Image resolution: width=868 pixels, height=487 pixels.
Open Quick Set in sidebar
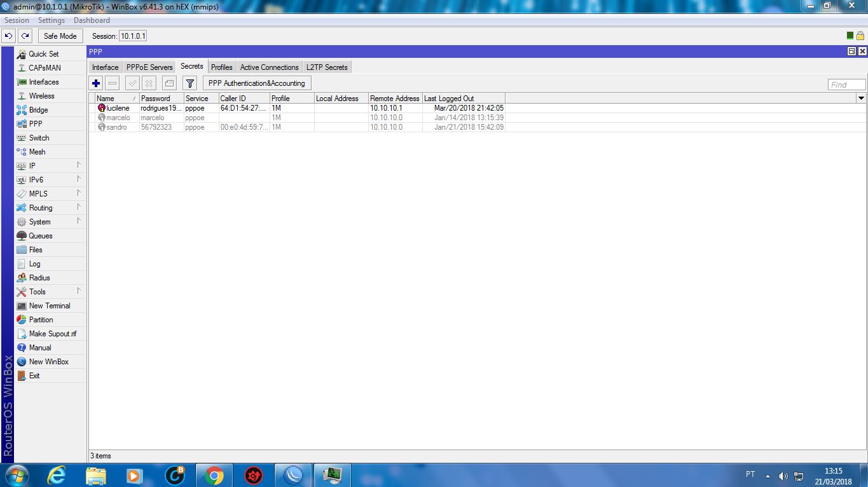click(x=50, y=54)
